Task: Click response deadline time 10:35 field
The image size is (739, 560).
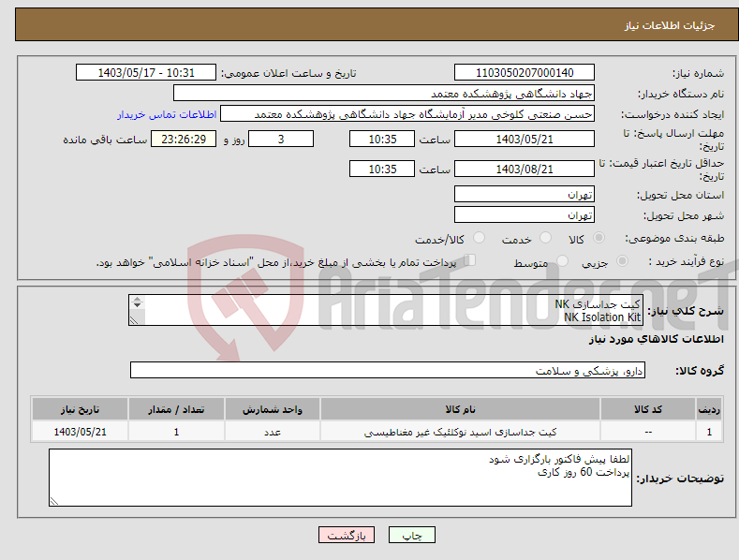Action: tap(382, 139)
